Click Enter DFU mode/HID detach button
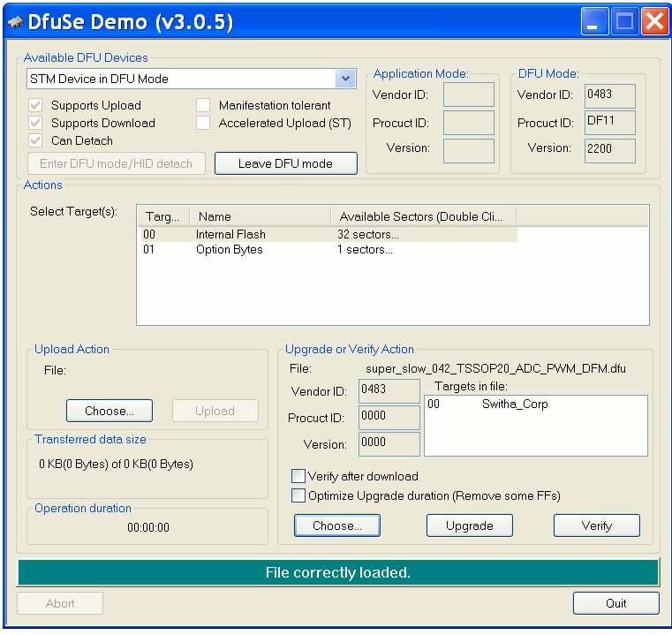The height and width of the screenshot is (635, 672). tap(117, 163)
